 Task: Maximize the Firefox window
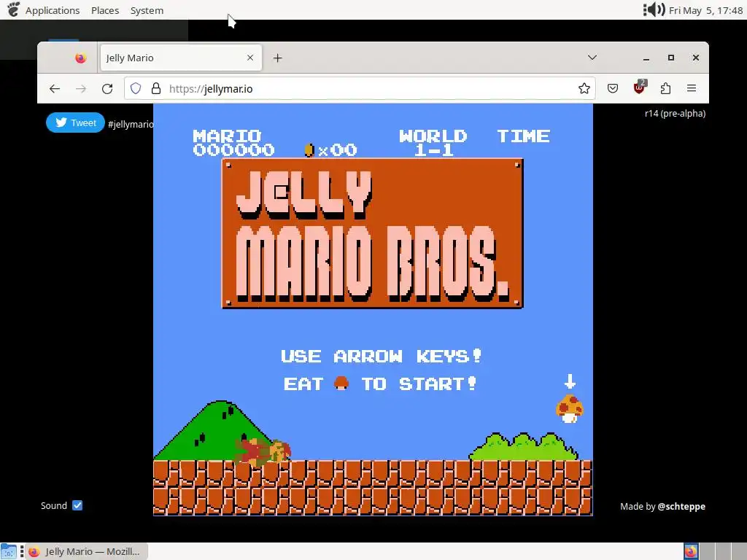click(671, 58)
